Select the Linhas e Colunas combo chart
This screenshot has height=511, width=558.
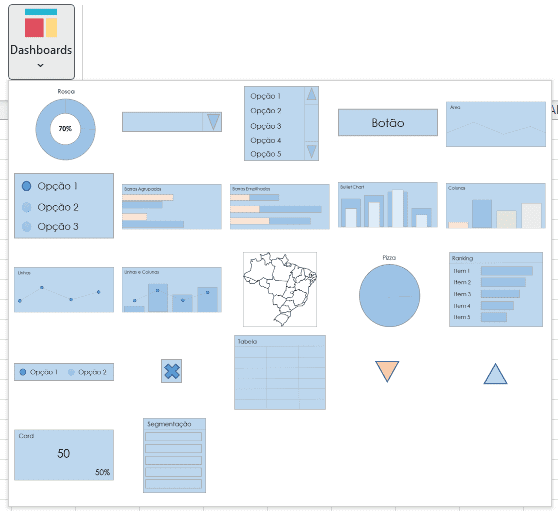click(172, 290)
